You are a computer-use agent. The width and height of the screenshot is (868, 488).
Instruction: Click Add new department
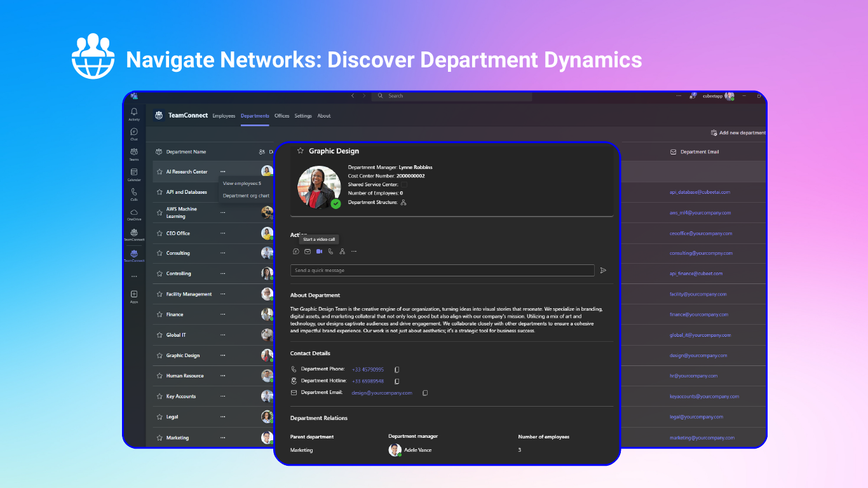[x=738, y=132]
